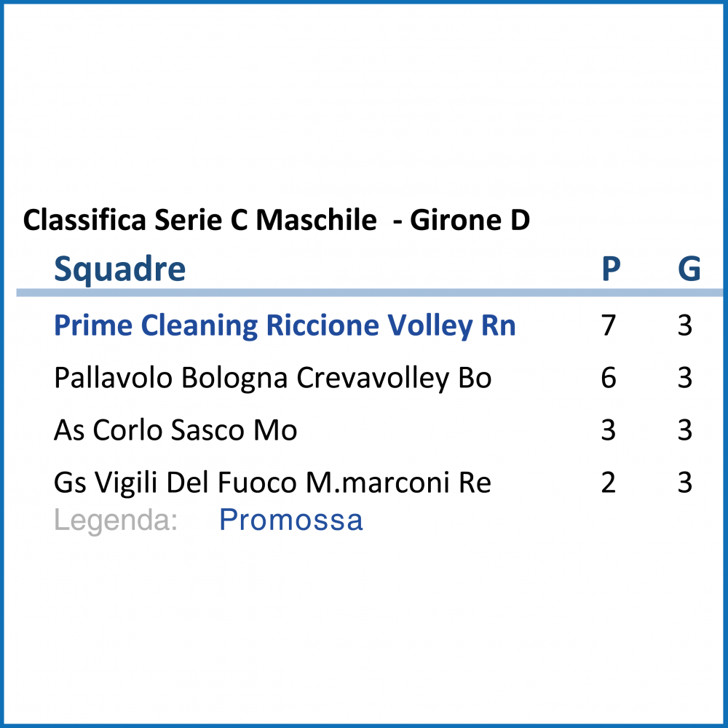
Task: Click the Girone D text in title
Action: pyautogui.click(x=470, y=220)
